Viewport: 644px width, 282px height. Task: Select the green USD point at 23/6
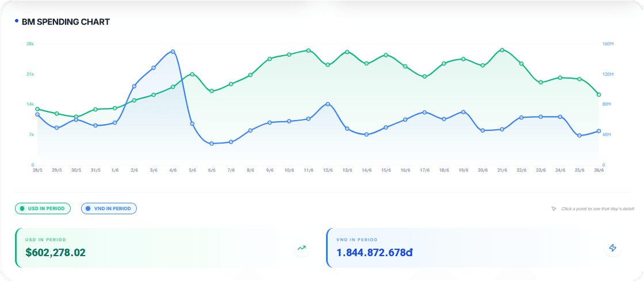(541, 83)
